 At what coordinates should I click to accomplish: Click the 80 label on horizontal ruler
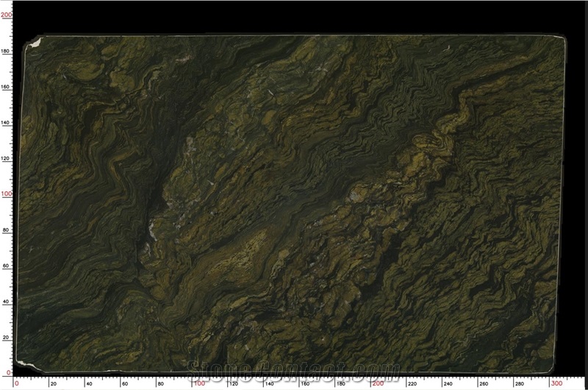tap(160, 383)
